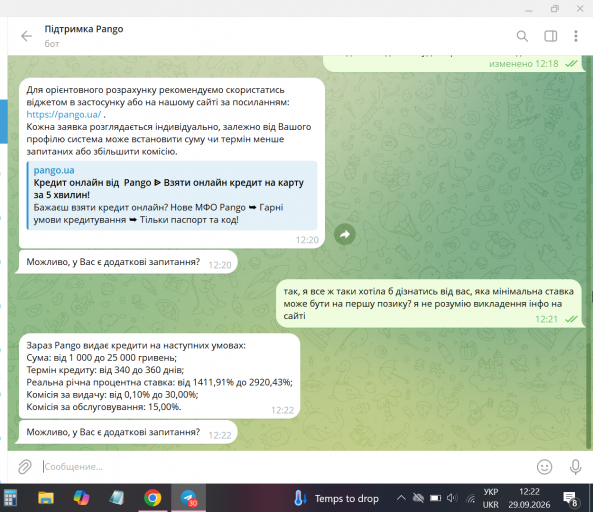
Task: Open the three-dot chat options menu
Action: tap(576, 36)
